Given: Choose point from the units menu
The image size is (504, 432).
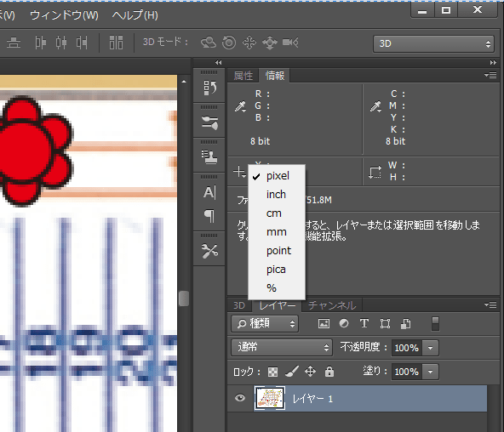Looking at the screenshot, I should (277, 251).
